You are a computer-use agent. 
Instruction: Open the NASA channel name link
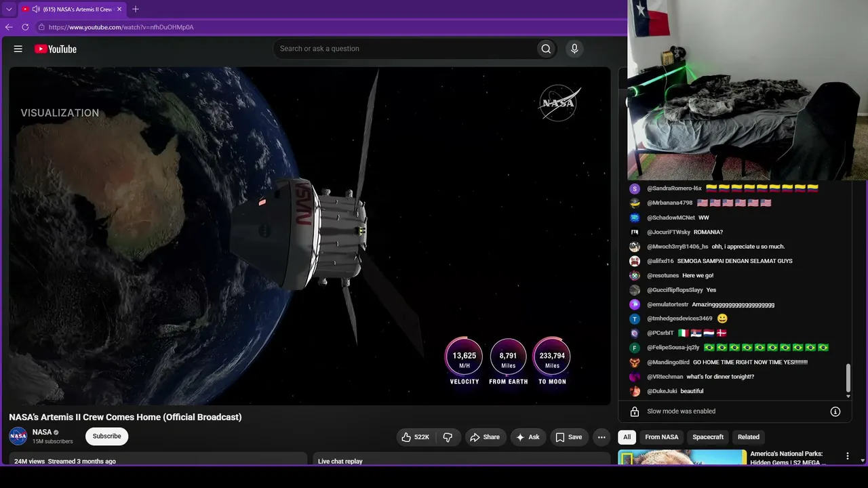(x=42, y=432)
